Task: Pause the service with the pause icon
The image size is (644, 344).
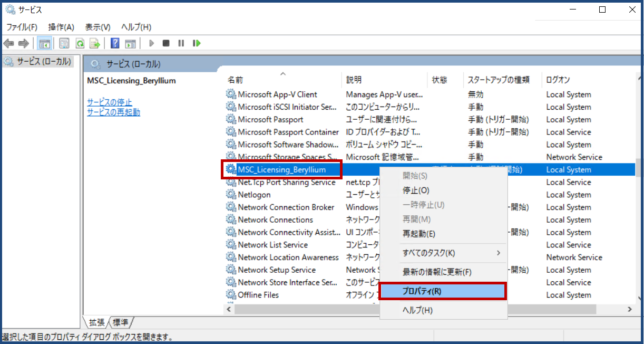Action: point(181,43)
